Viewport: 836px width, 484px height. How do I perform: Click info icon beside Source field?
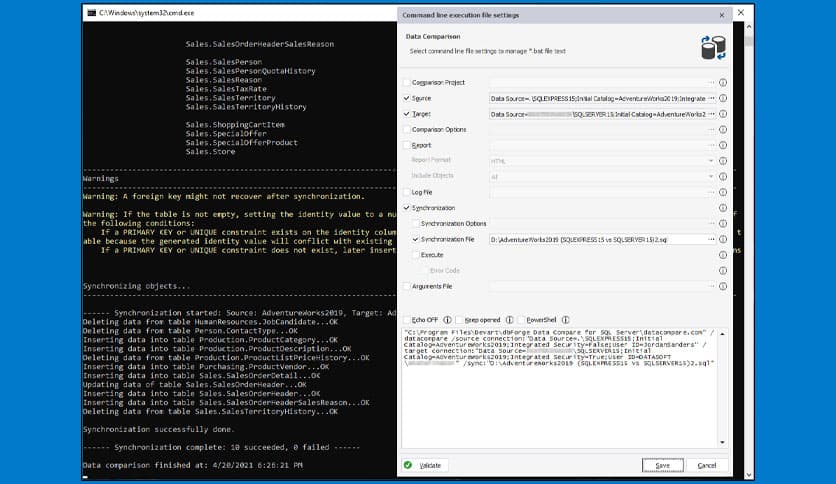click(723, 98)
